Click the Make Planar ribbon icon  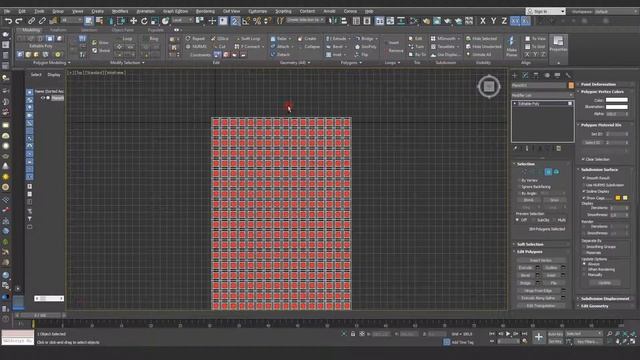coord(511,46)
